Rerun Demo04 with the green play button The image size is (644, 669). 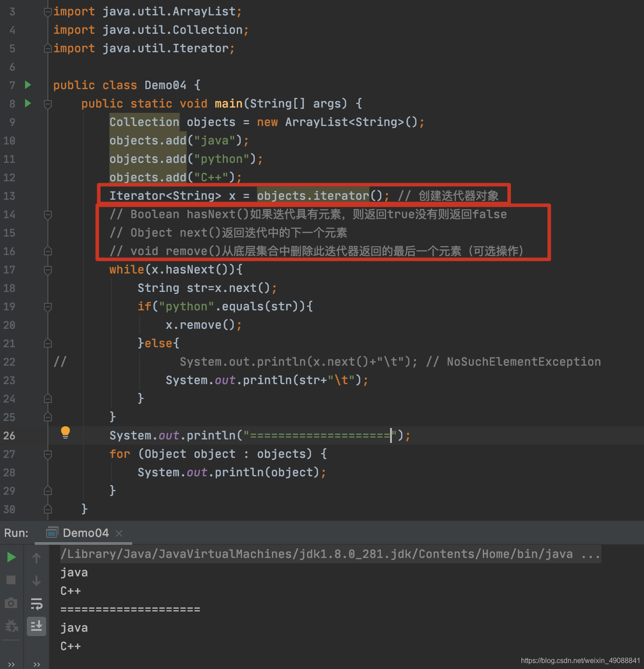[11, 557]
